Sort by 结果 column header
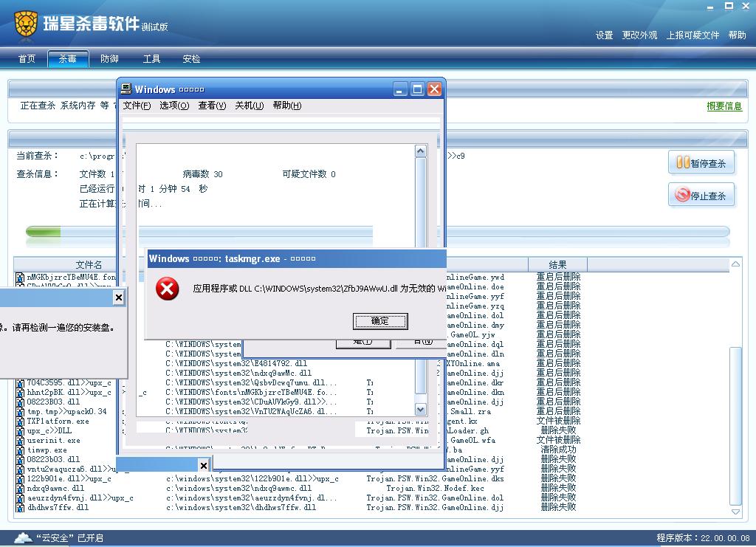This screenshot has width=756, height=547. click(x=558, y=264)
